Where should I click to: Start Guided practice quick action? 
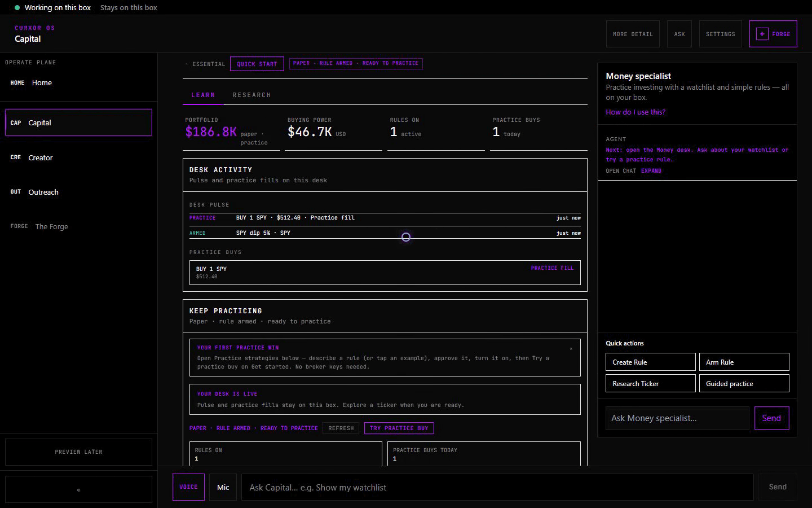click(x=744, y=383)
